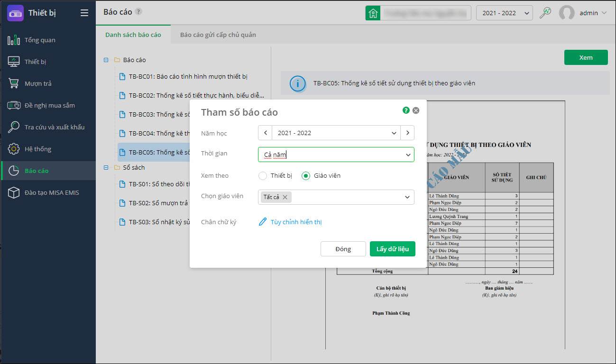
Task: Click the help icon beside Báo cáo title
Action: pos(138,12)
